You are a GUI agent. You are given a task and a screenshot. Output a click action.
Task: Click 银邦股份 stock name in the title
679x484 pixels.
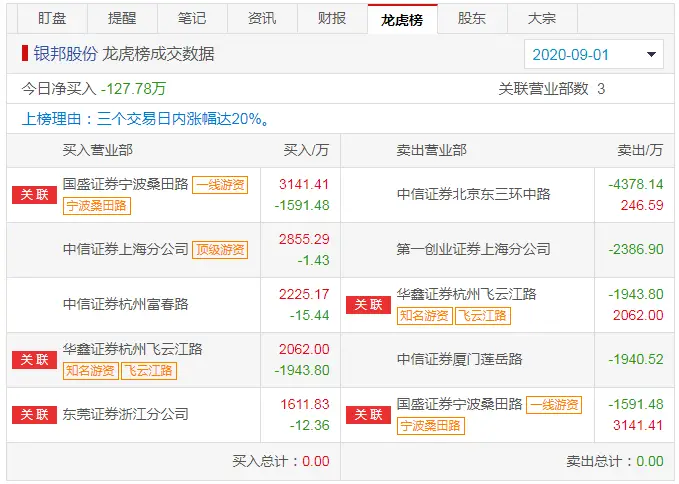[65, 54]
